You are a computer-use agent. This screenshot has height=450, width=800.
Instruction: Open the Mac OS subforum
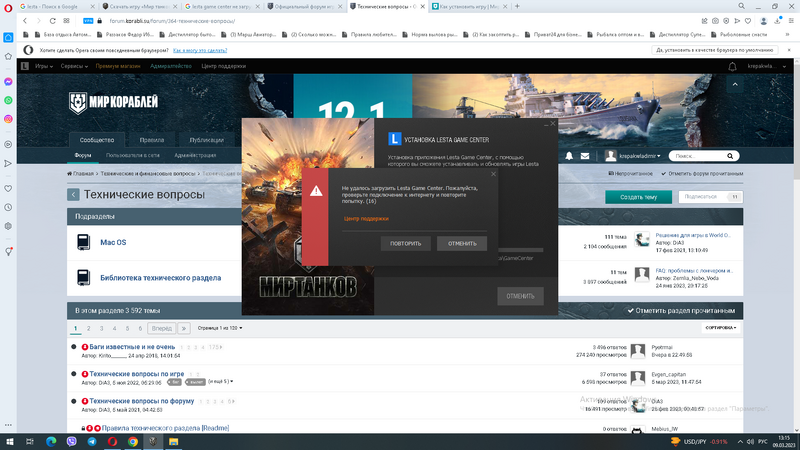[113, 242]
